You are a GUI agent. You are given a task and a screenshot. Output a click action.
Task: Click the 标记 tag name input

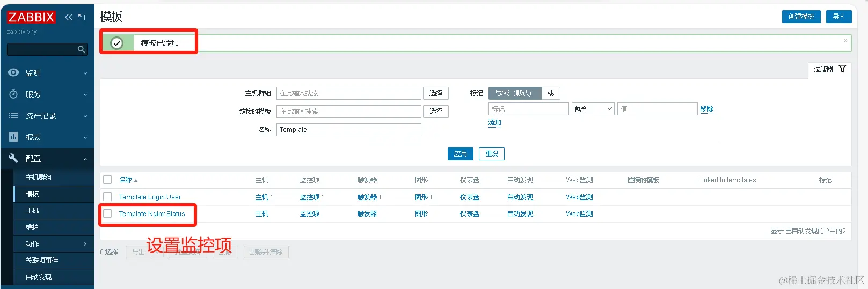(529, 109)
